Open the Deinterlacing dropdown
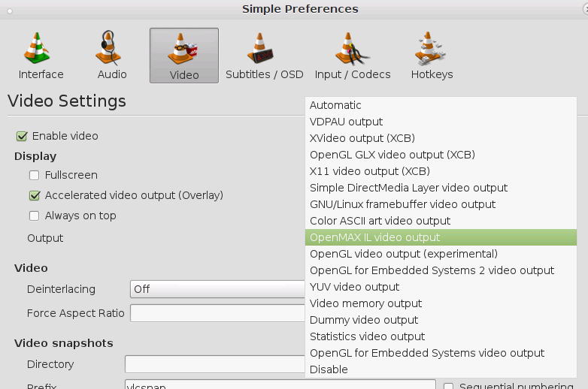This screenshot has height=389, width=588. (x=217, y=289)
